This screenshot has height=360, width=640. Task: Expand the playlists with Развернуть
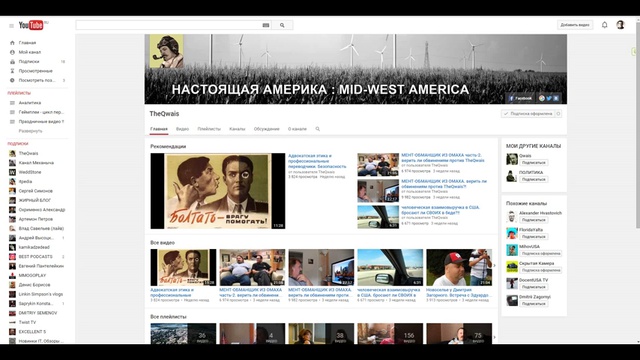pos(30,131)
